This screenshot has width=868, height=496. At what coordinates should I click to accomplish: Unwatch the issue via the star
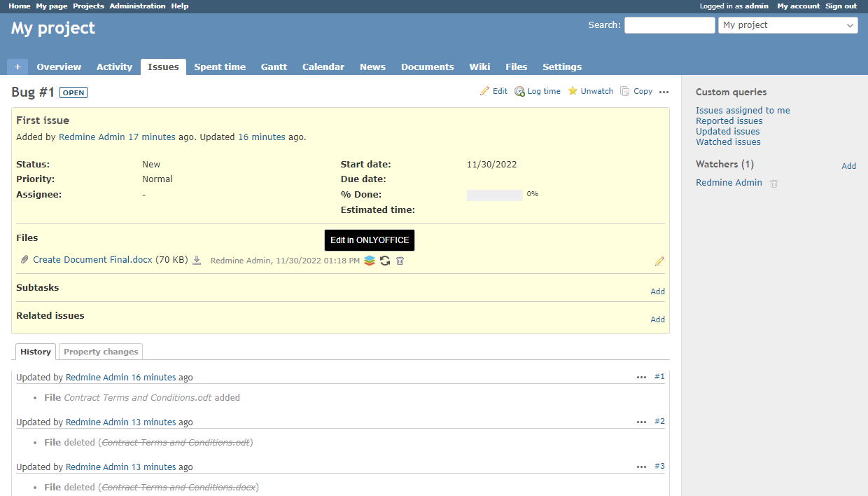point(573,91)
